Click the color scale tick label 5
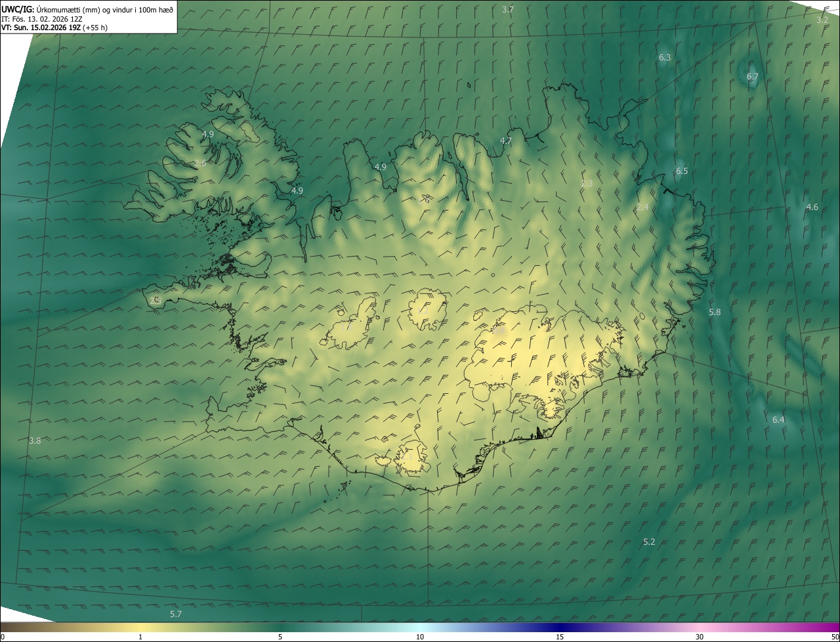This screenshot has height=642, width=840. [280, 637]
